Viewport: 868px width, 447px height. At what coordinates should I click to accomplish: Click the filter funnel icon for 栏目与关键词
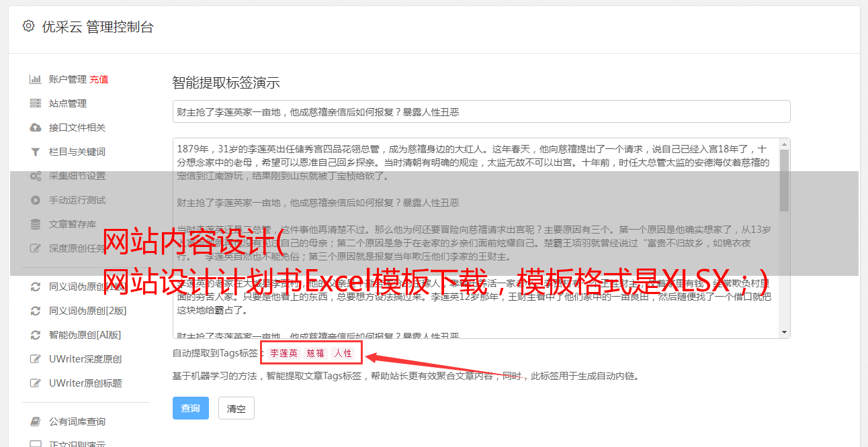pyautogui.click(x=36, y=152)
